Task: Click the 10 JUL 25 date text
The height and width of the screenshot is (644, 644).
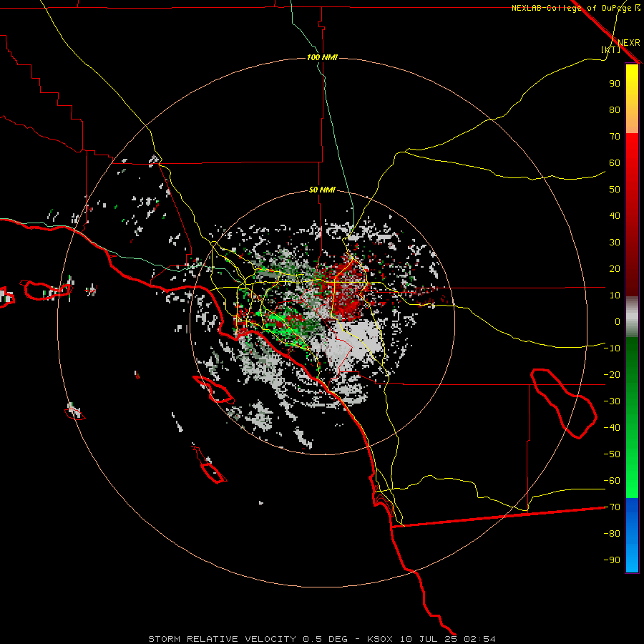Action: (429, 639)
